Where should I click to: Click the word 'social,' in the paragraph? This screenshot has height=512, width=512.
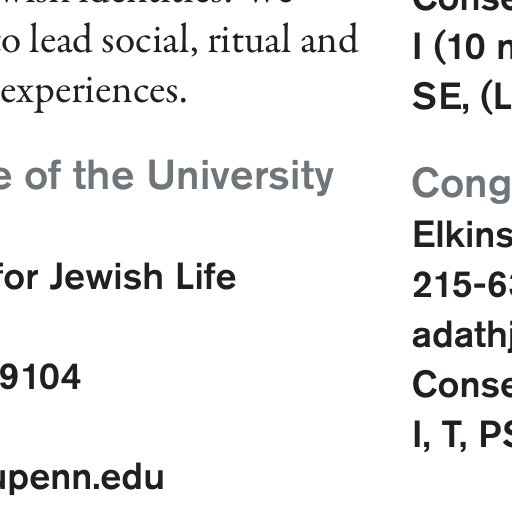pos(149,40)
